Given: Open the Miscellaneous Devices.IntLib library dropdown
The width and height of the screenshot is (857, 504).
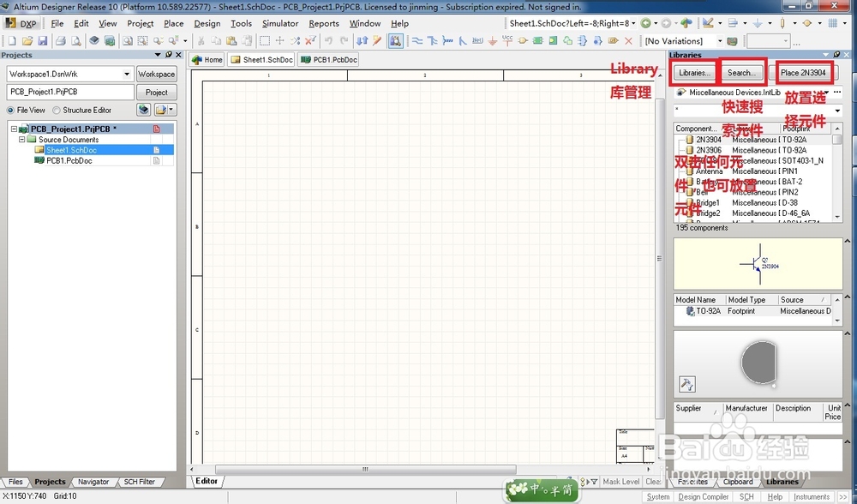Looking at the screenshot, I should click(826, 93).
